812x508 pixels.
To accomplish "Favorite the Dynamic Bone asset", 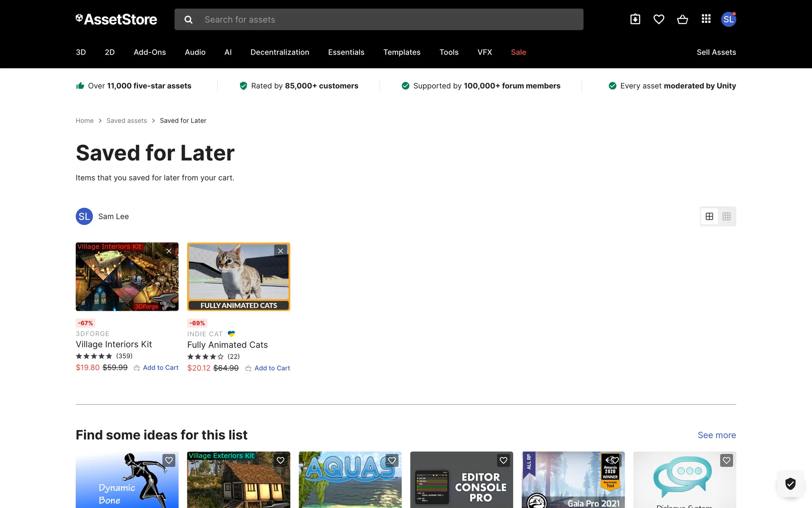I will tap(169, 460).
